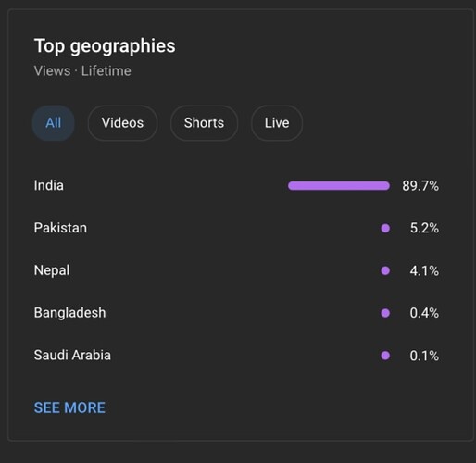The width and height of the screenshot is (476, 463).
Task: Click the purple dot beside Saudi Arabia
Action: [385, 356]
